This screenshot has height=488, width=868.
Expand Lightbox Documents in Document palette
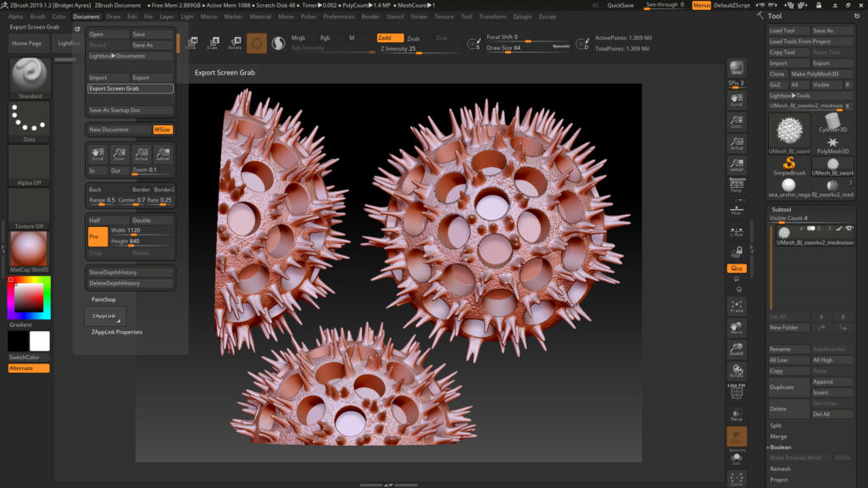pyautogui.click(x=130, y=56)
